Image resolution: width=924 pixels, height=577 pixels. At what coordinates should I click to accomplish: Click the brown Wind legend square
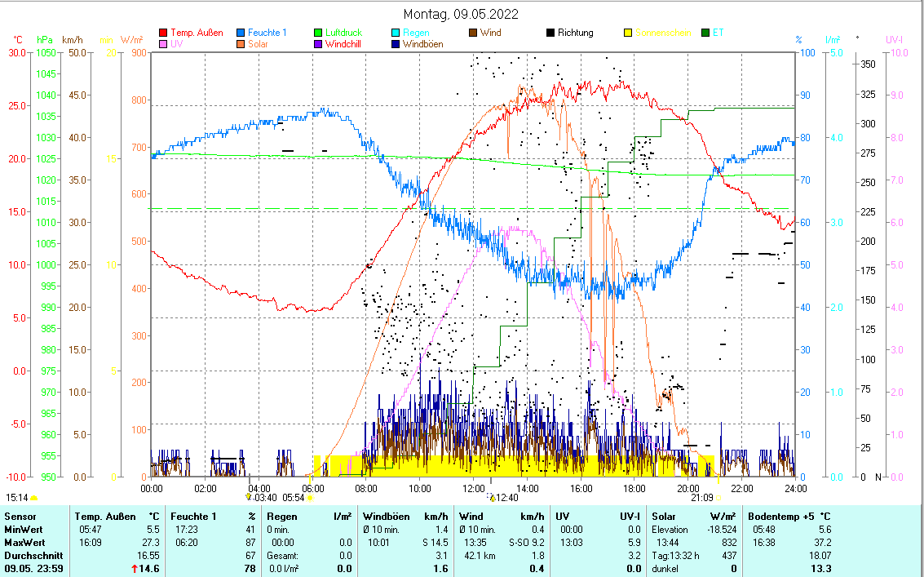(473, 33)
